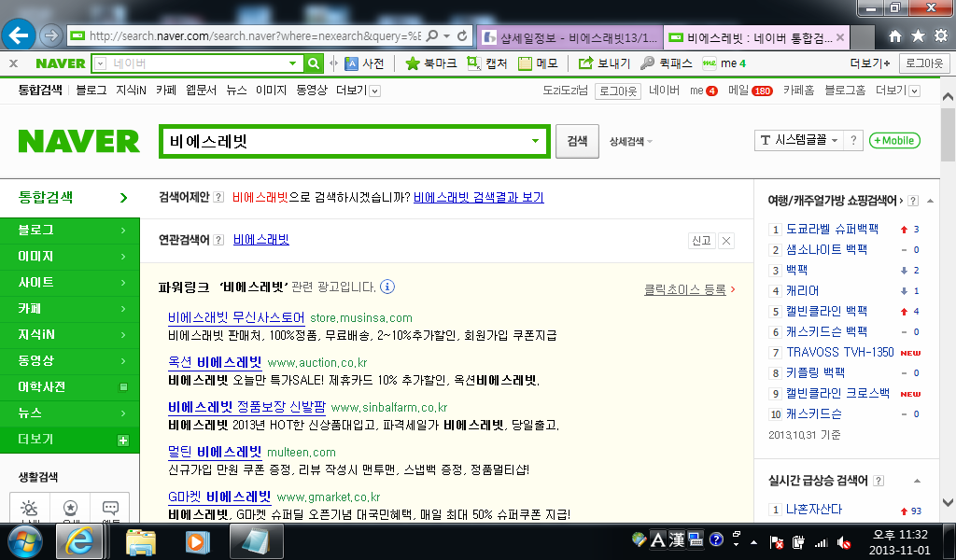This screenshot has height=560, width=956.
Task: Click the scrollbar down arrow
Action: coord(949,503)
